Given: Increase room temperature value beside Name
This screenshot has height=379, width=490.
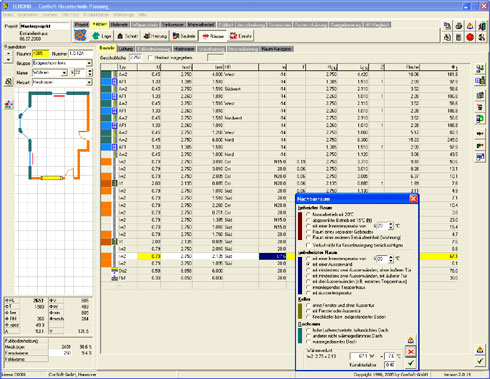Looking at the screenshot, I should coord(89,71).
